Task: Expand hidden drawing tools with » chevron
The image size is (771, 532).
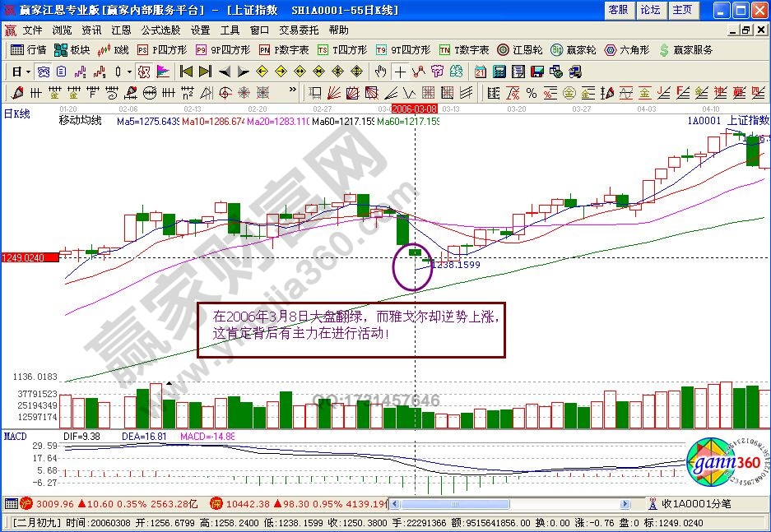Action: pyautogui.click(x=292, y=92)
